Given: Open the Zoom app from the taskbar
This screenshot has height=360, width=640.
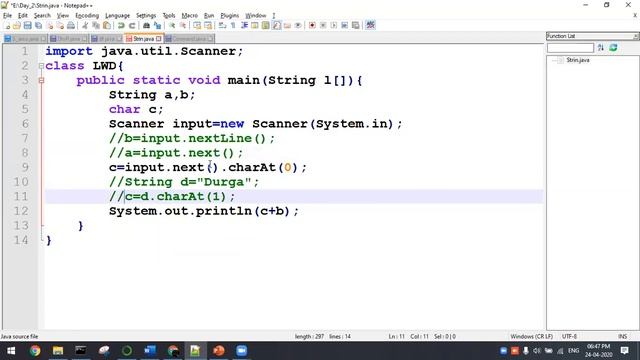Looking at the screenshot, I should [242, 351].
